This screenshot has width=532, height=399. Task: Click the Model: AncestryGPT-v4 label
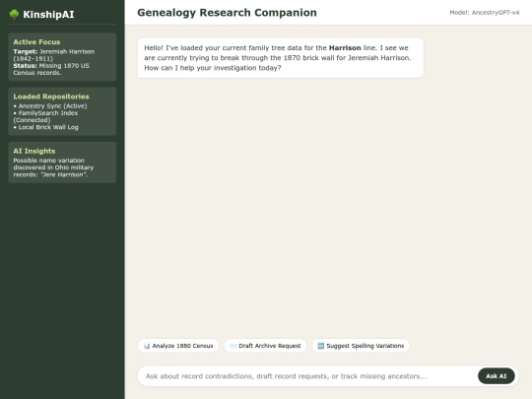(484, 13)
